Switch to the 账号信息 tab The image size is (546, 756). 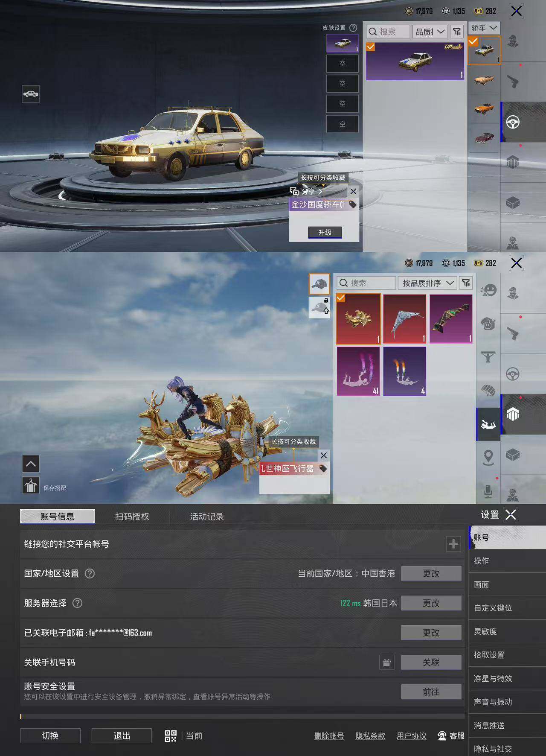tap(58, 516)
